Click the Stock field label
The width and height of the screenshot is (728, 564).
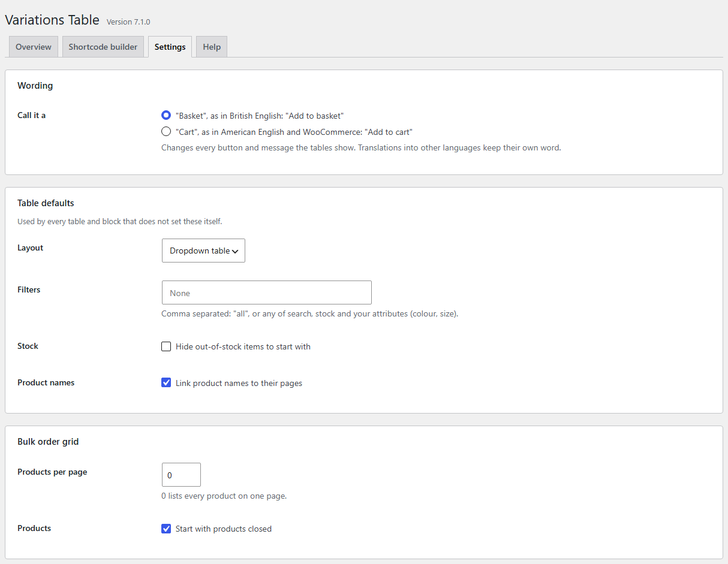pos(28,346)
